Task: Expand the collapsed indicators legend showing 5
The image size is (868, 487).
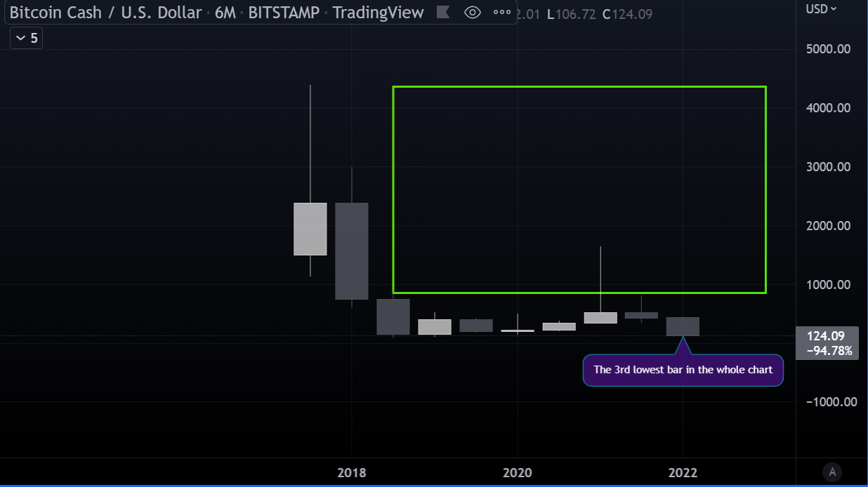Action: point(27,38)
